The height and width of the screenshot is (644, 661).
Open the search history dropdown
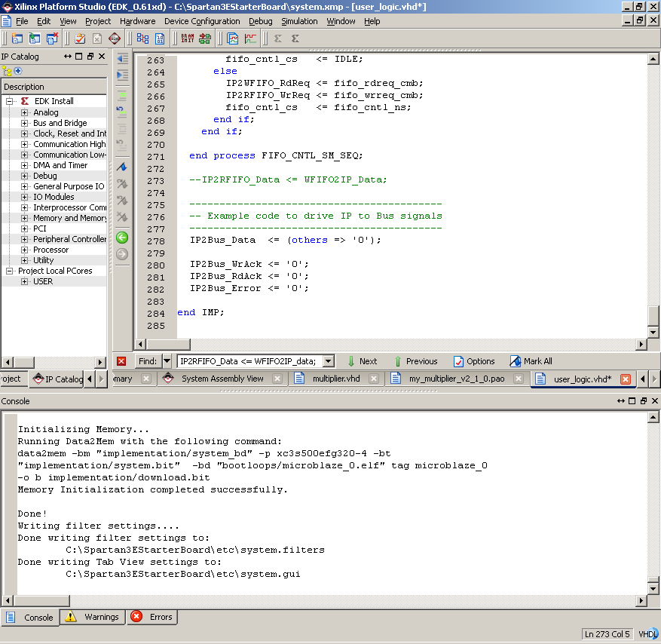328,361
